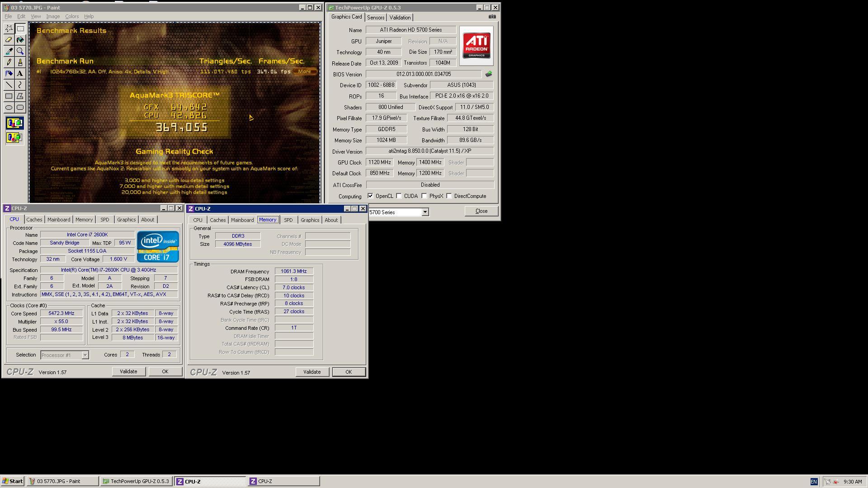This screenshot has height=488, width=868.
Task: Open Graphics tab in right CPU-Z window
Action: [310, 220]
